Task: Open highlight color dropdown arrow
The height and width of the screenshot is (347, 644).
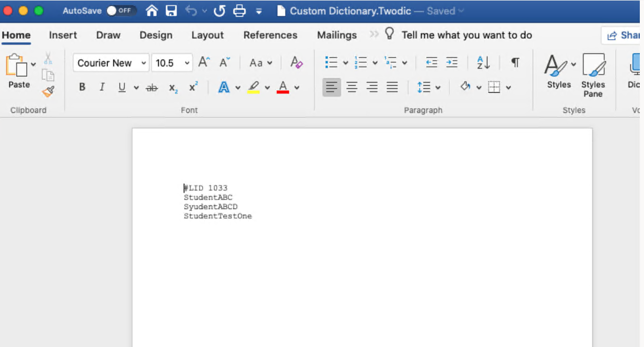Action: (267, 88)
